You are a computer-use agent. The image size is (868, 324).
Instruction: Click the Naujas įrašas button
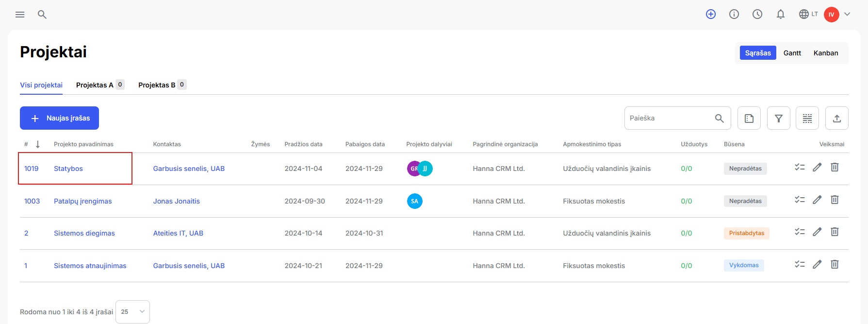pos(59,118)
